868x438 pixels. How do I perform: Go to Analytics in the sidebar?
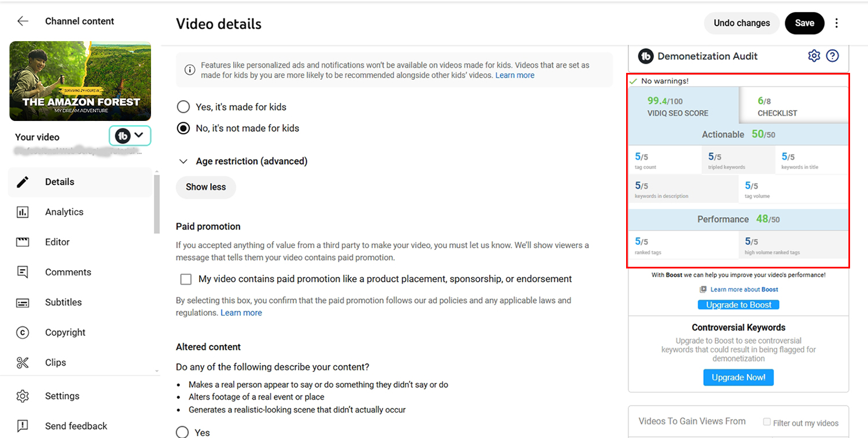click(x=80, y=212)
